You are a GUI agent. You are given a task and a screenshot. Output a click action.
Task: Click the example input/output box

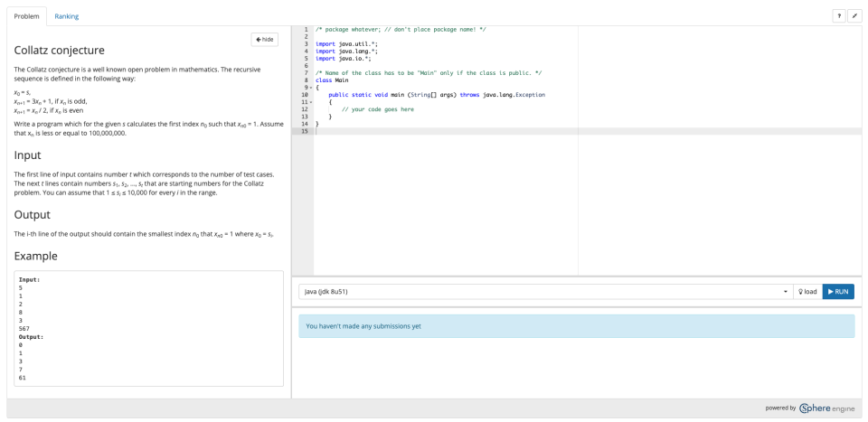[x=148, y=328]
